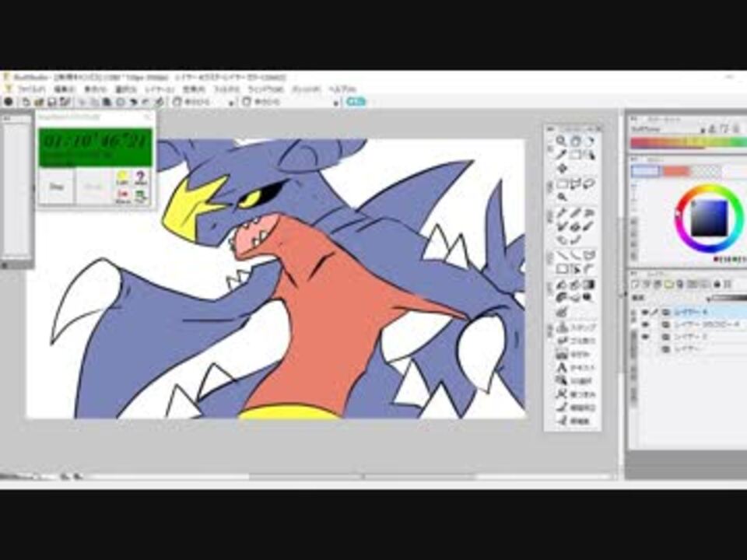Select the curve drawing tool
The height and width of the screenshot is (560, 747).
click(576, 255)
